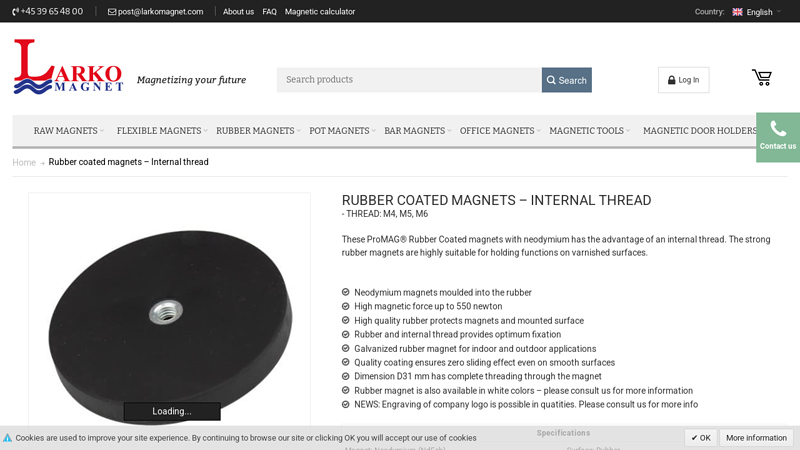Image resolution: width=800 pixels, height=450 pixels.
Task: Expand the RUBBER MAGNETS menu
Action: [258, 131]
